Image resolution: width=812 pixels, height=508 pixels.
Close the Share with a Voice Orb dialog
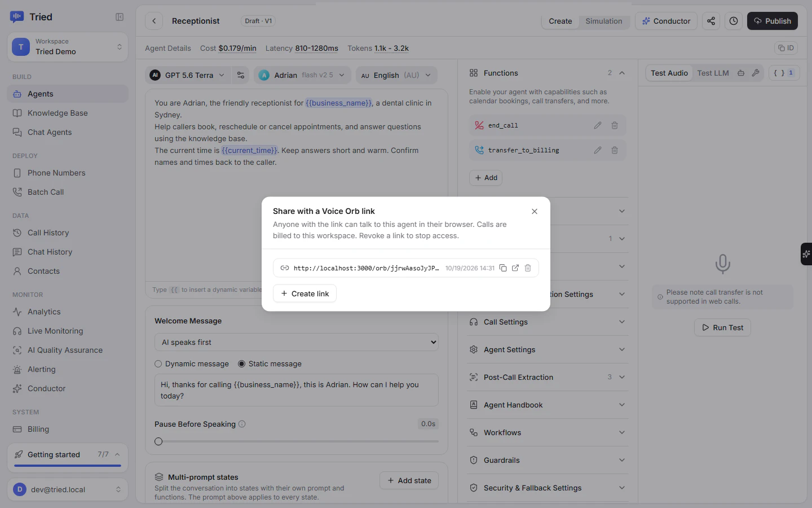(535, 211)
